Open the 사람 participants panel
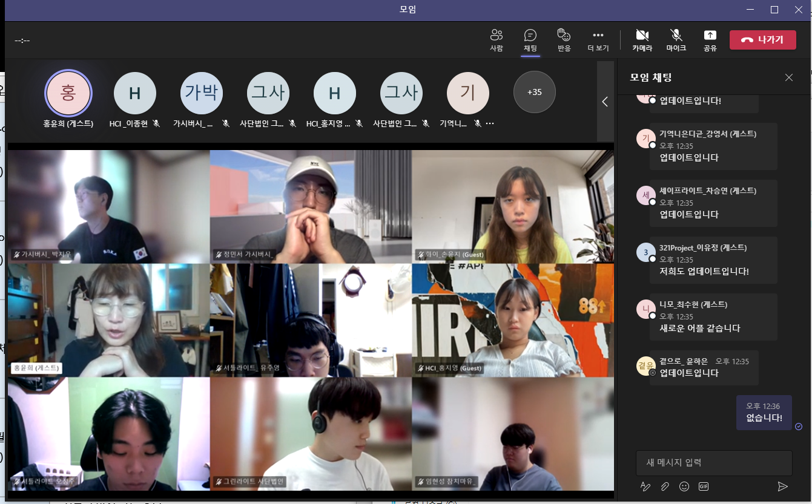The width and height of the screenshot is (812, 504). (496, 40)
